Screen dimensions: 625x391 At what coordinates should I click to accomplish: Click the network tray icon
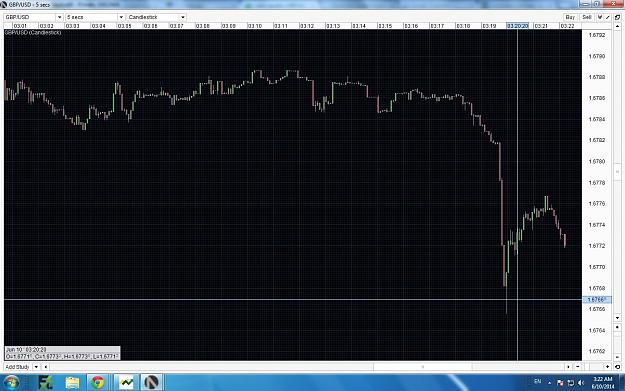[x=570, y=383]
